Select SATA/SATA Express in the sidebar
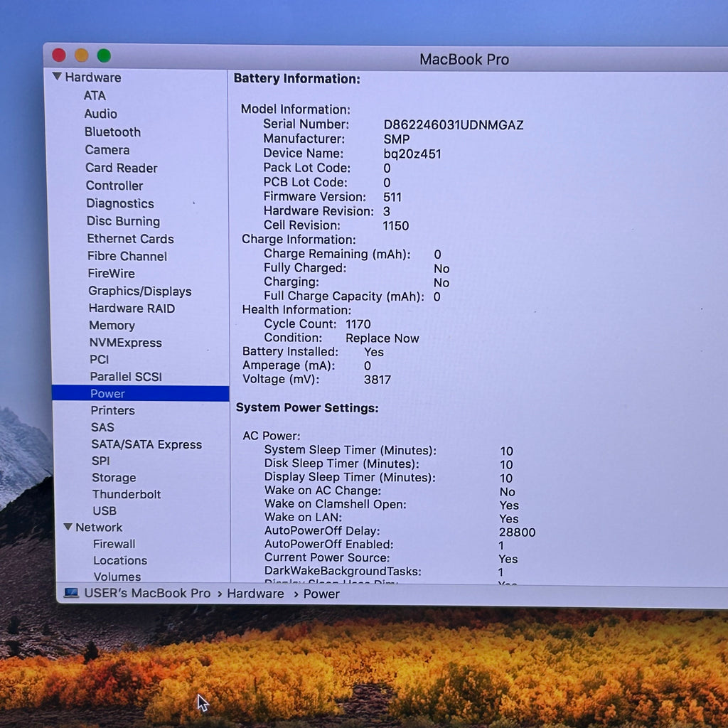This screenshot has width=728, height=728. point(146,444)
